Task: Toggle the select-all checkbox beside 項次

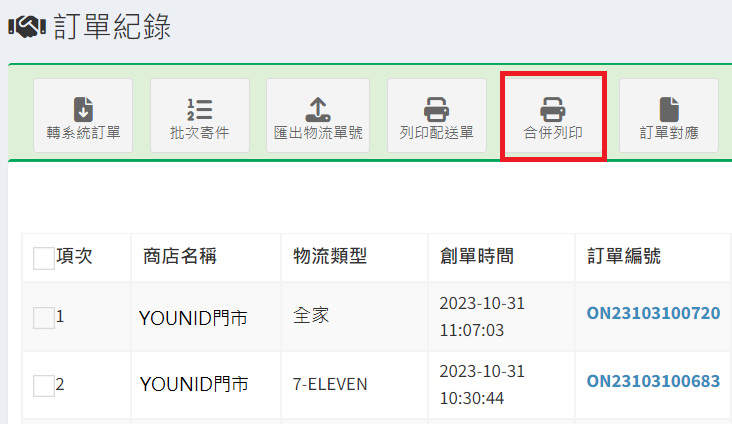Action: (x=44, y=258)
